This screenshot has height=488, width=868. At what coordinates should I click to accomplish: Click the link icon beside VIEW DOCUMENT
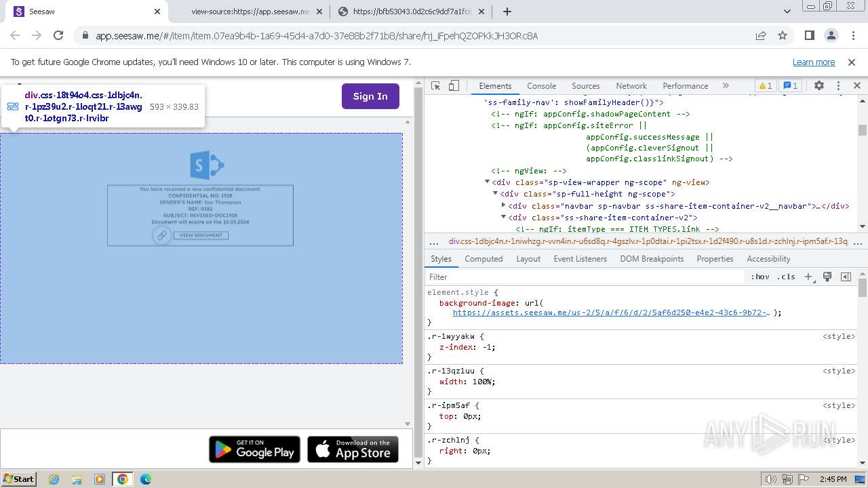[161, 235]
